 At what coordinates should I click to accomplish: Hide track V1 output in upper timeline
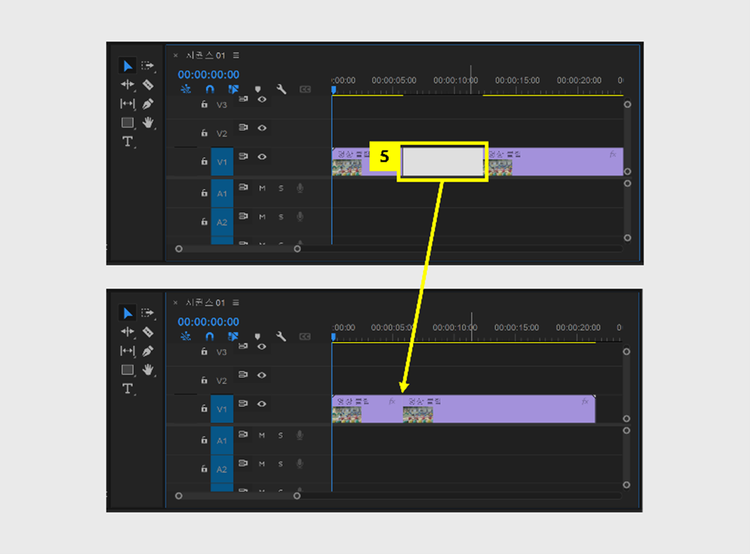[262, 156]
